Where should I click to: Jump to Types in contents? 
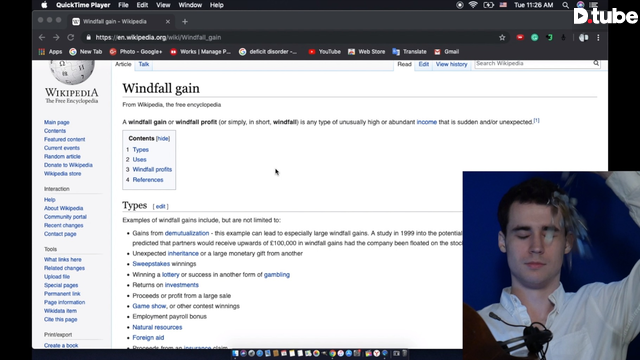[140, 149]
